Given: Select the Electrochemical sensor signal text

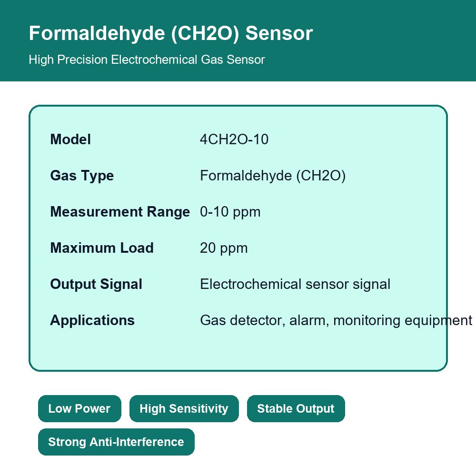Looking at the screenshot, I should 295,284.
